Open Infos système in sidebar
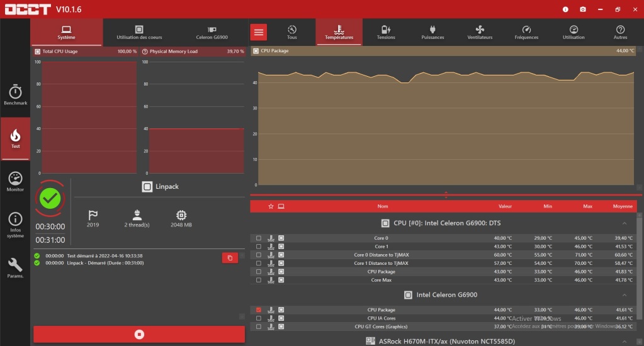 coord(15,225)
